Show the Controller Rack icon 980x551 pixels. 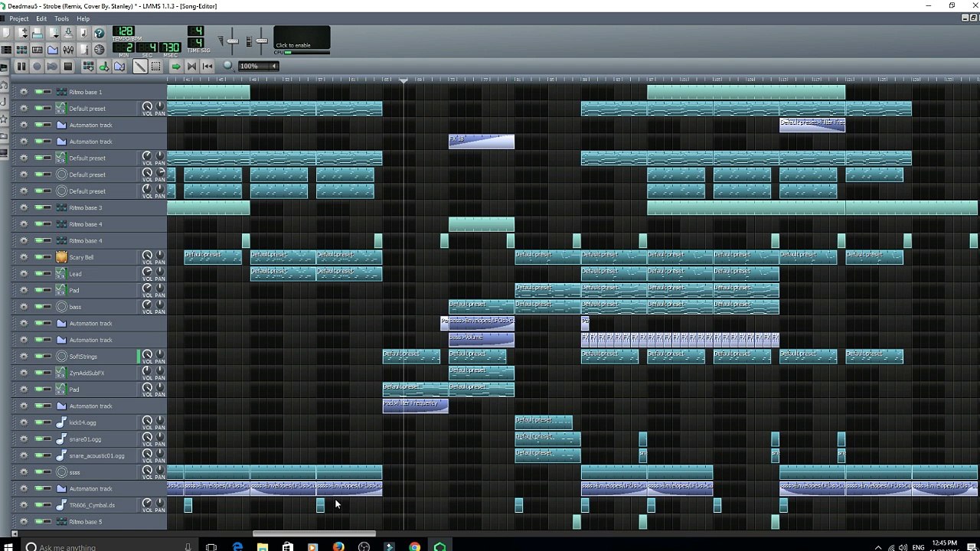100,50
